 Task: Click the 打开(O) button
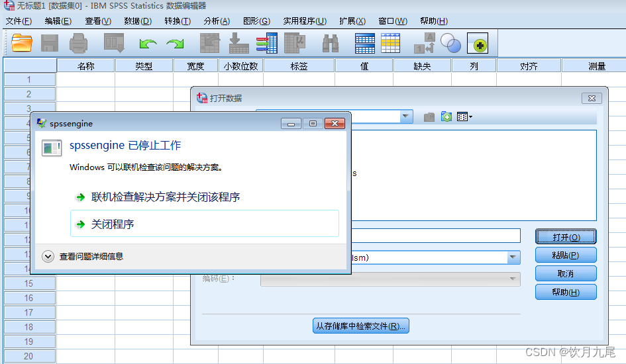coord(566,237)
